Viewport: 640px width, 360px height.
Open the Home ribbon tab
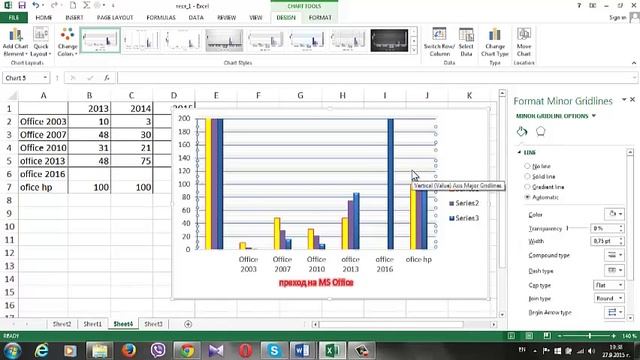[44, 18]
